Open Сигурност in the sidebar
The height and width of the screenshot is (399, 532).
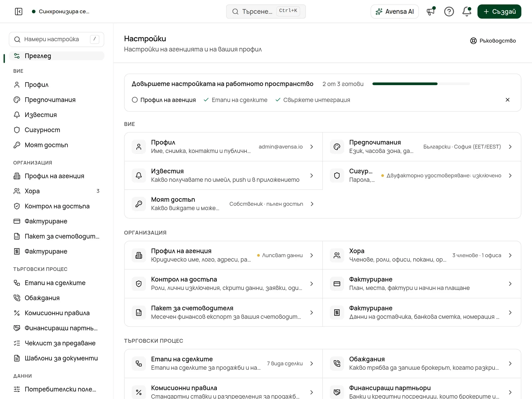57,130
